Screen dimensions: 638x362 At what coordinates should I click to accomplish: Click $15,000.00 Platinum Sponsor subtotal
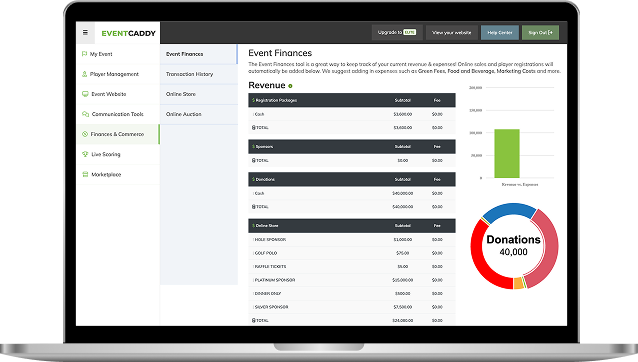pos(402,280)
